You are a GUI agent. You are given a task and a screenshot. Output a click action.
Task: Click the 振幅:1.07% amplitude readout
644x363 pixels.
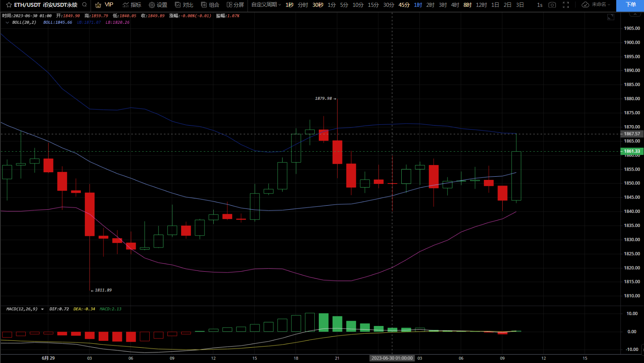coord(227,16)
